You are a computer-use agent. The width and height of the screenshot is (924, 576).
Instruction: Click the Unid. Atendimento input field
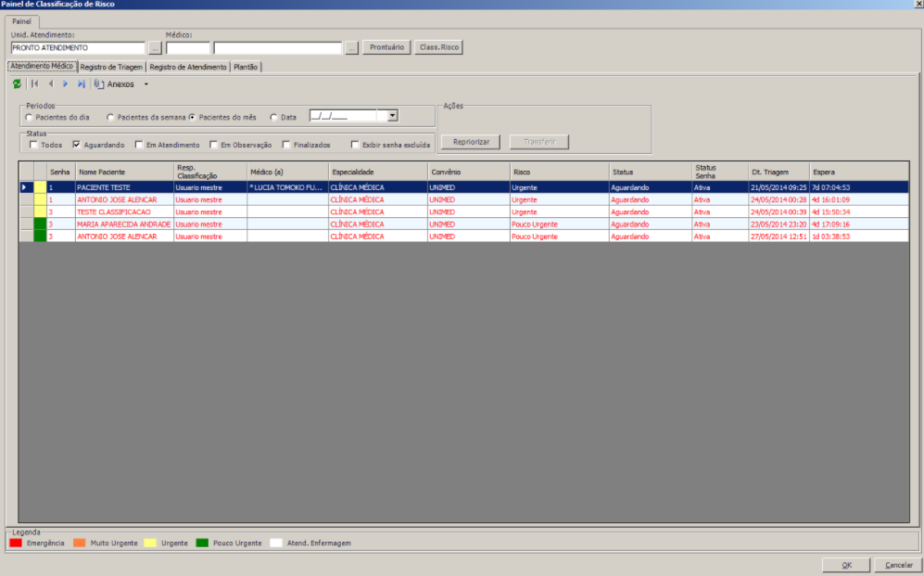pos(78,47)
